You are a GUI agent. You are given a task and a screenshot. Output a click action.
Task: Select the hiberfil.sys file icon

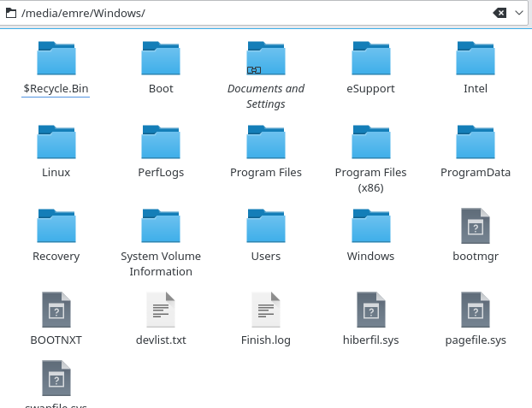(371, 310)
